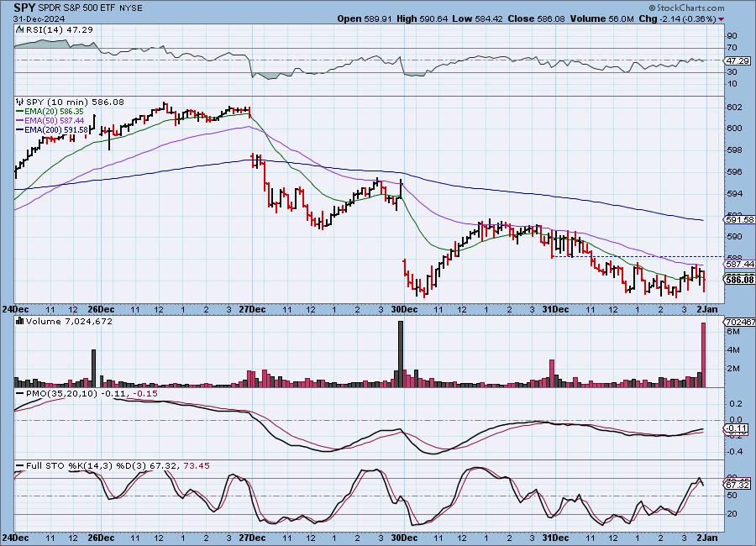
Task: Click the red 73.45 %D value in the STO label
Action: 197,466
